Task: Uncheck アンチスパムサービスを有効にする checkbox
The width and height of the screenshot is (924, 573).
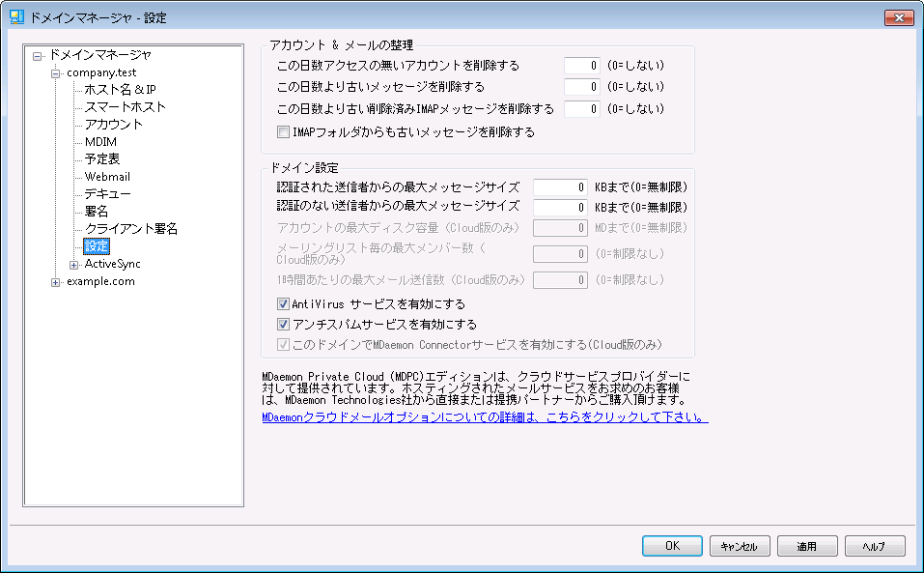Action: pos(284,325)
